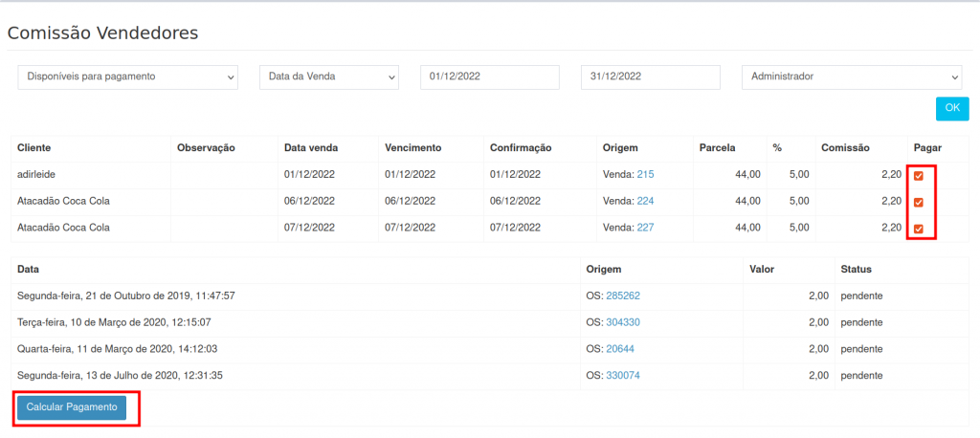This screenshot has width=980, height=438.
Task: Click the blue OK button
Action: [951, 108]
